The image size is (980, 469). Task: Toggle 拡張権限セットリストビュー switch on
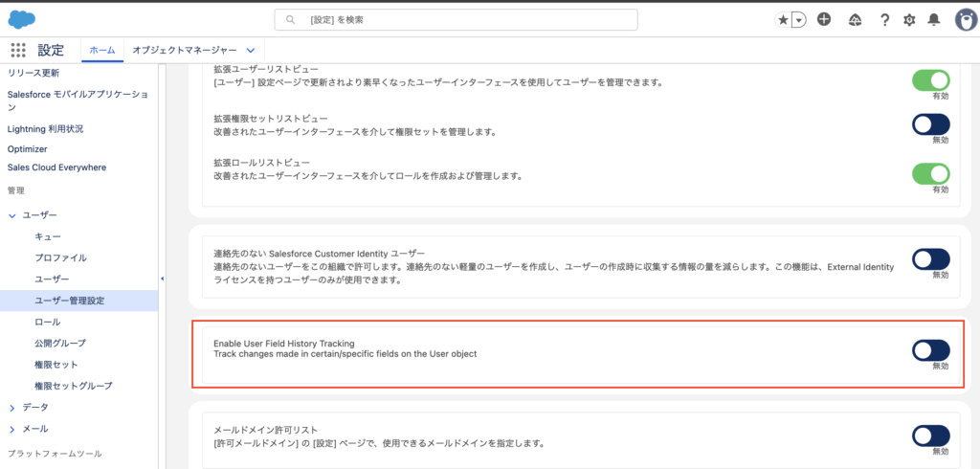pos(930,124)
